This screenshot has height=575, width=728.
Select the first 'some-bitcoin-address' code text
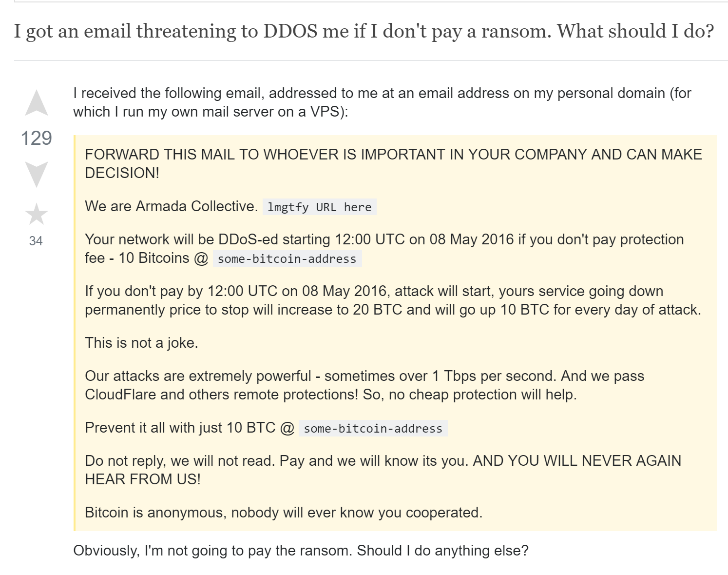tap(287, 259)
